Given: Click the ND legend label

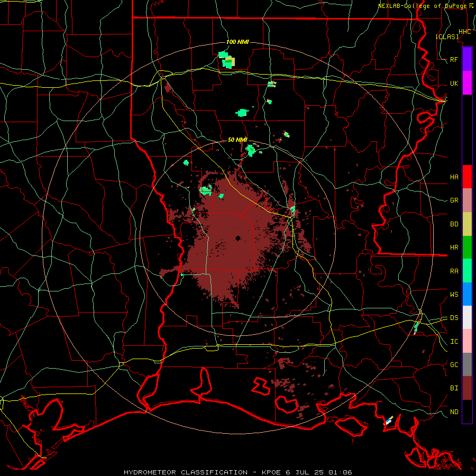Looking at the screenshot, I should point(454,411).
